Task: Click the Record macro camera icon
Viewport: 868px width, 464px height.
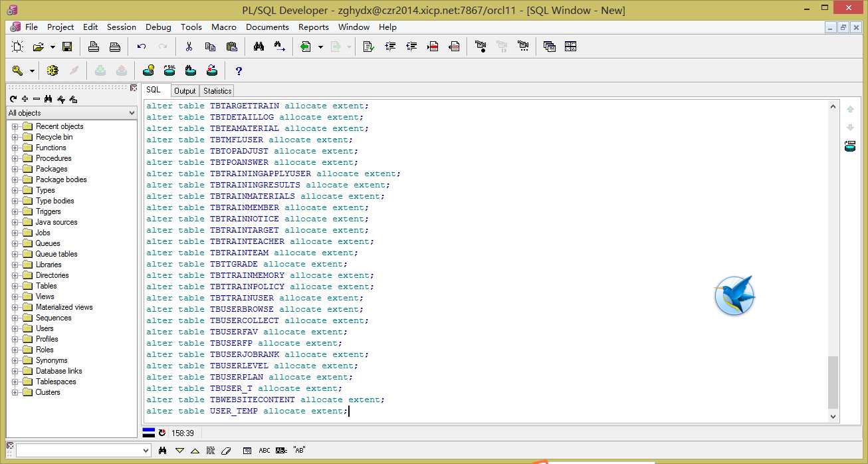Action: (481, 47)
